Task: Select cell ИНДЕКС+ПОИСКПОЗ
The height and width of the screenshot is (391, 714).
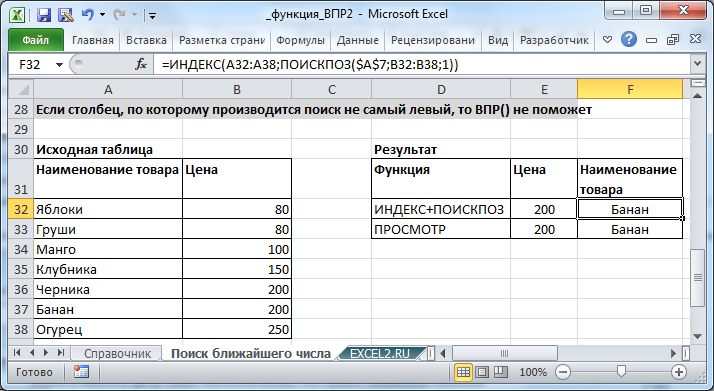Action: coord(441,209)
